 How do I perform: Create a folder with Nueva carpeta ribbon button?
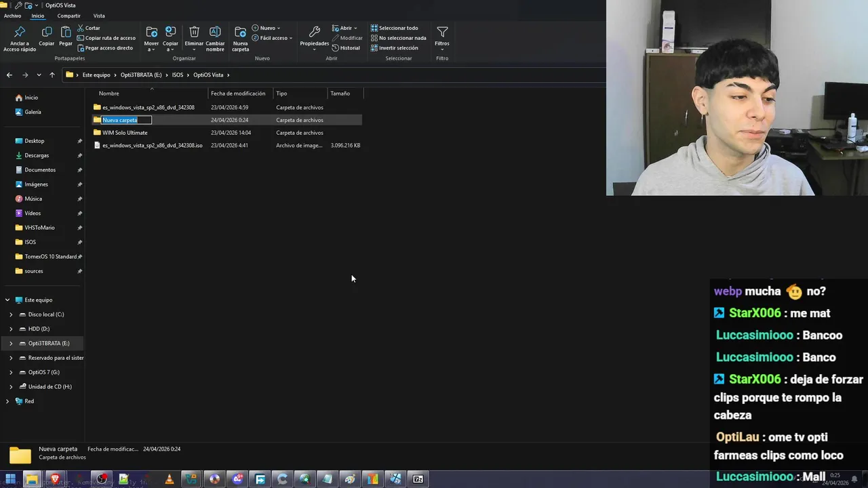coord(240,39)
